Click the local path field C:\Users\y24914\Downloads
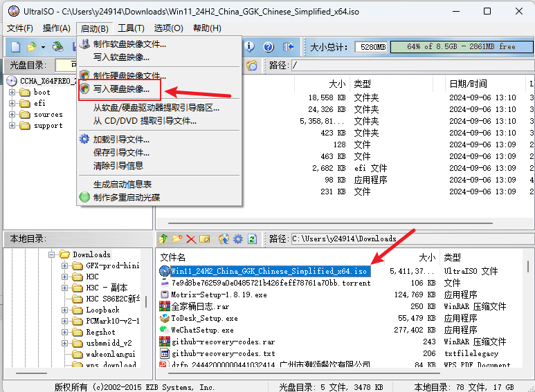535x392 pixels. 412,239
